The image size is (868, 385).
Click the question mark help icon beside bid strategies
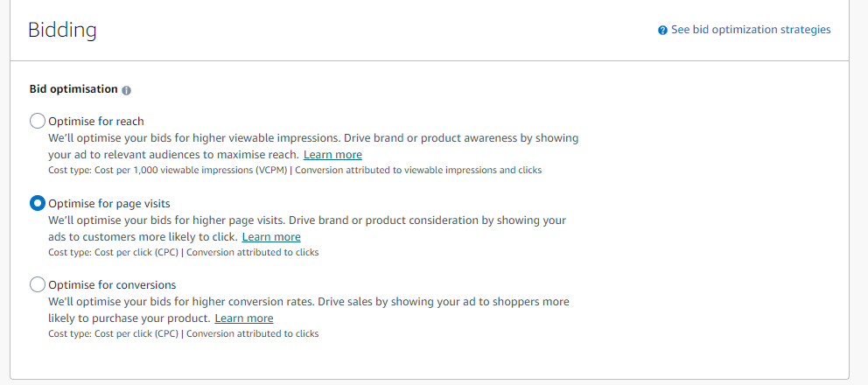pos(662,30)
